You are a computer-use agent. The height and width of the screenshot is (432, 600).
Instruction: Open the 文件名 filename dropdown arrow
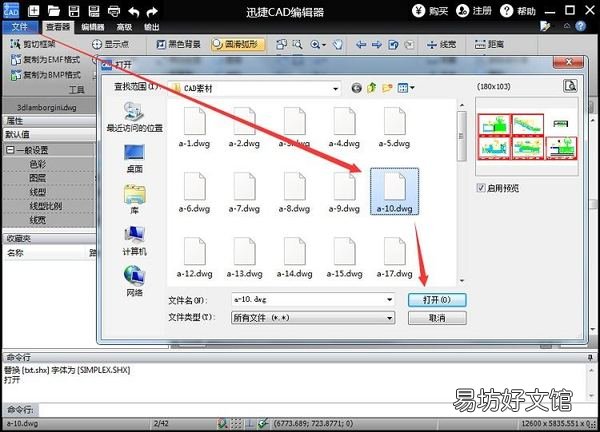coord(390,300)
